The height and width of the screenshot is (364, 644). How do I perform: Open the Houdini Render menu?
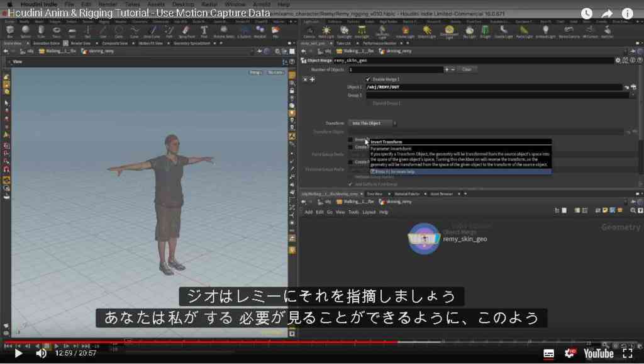108,4
